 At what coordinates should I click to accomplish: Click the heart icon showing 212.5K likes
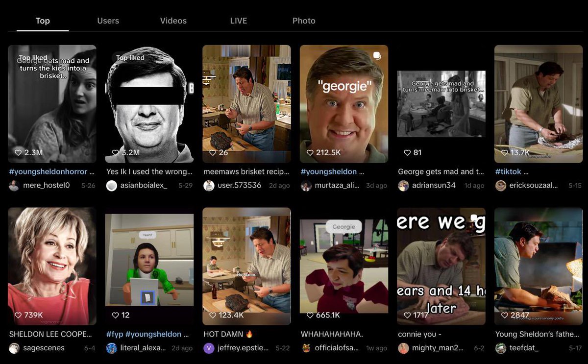tap(310, 152)
